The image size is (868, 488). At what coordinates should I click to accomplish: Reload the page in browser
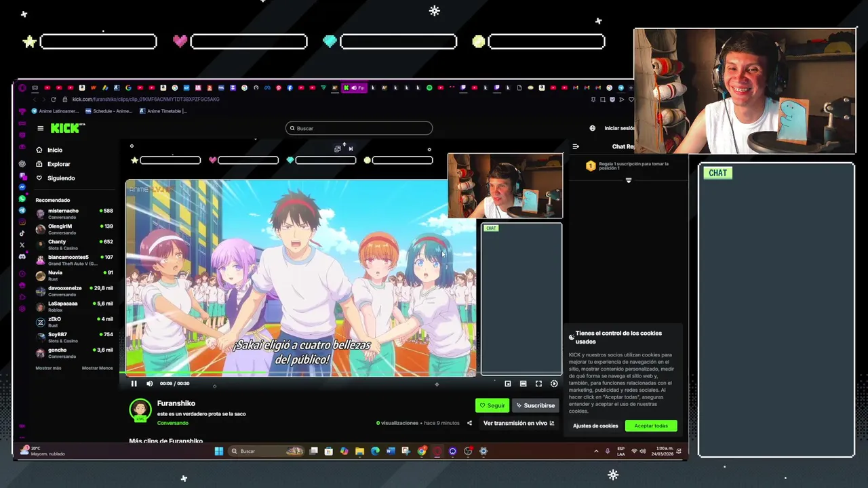(x=54, y=99)
